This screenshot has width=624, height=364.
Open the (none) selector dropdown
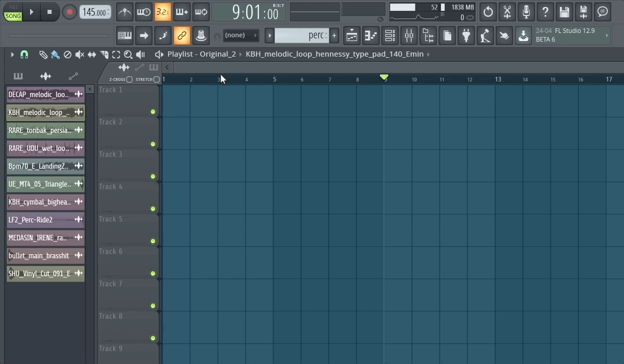tap(241, 35)
